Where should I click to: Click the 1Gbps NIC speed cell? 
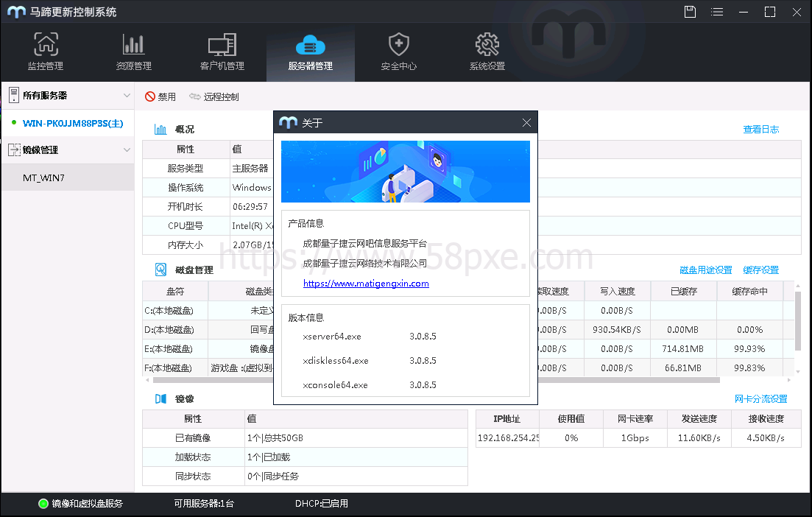(635, 438)
